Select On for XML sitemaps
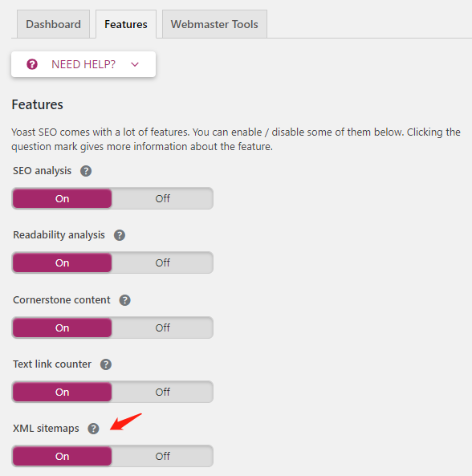Viewport: 472px width, 476px height. point(63,456)
